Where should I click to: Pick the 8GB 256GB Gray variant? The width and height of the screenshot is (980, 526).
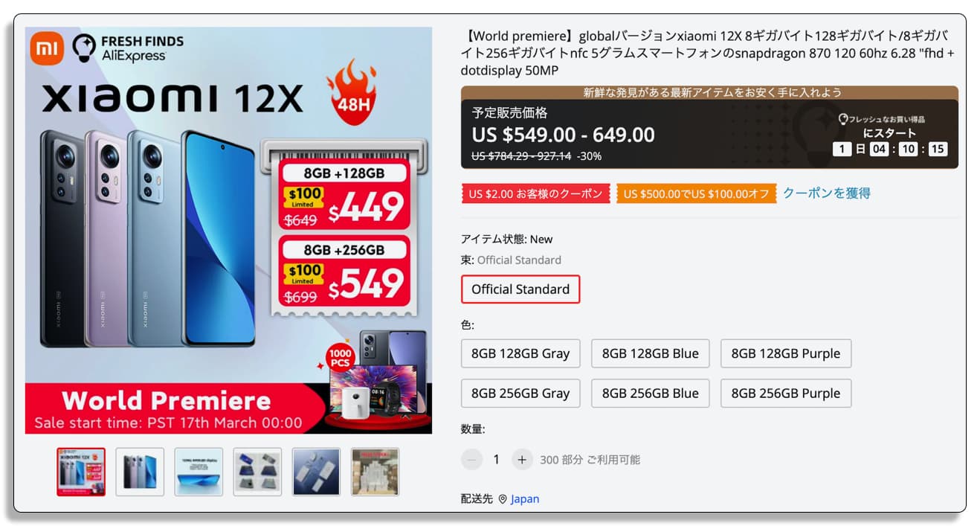[x=520, y=394]
